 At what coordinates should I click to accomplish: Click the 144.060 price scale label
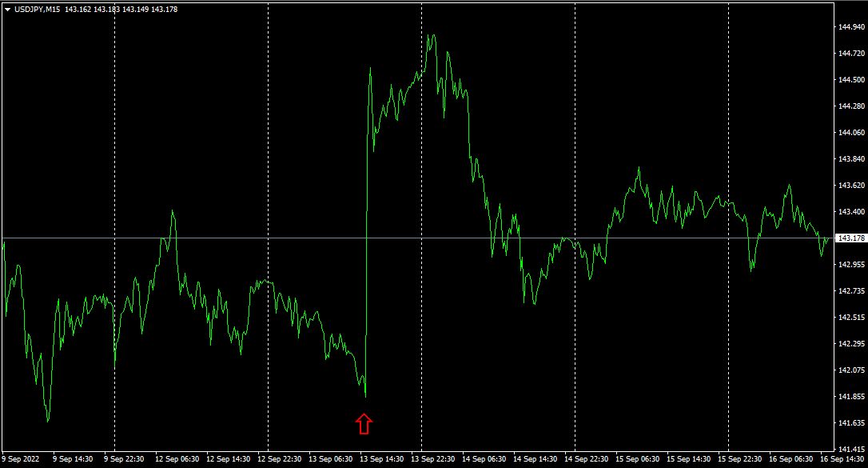[851, 132]
